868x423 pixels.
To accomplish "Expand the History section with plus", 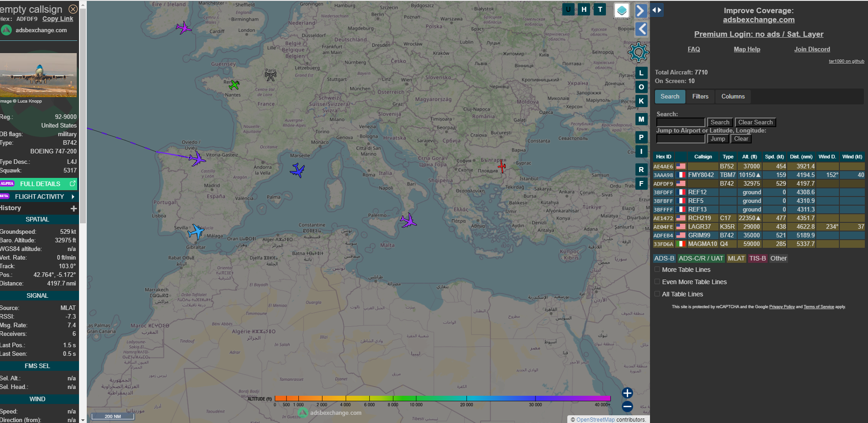I will click(74, 208).
